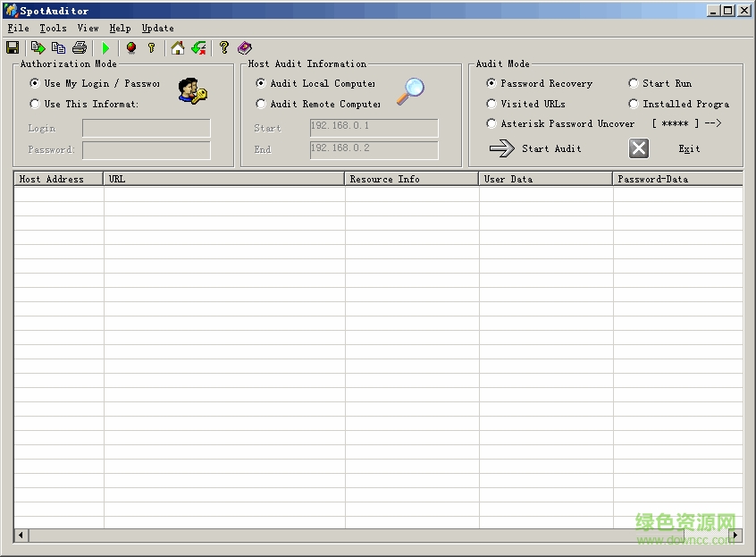This screenshot has height=557, width=756.
Task: Click the help question mark icon
Action: pyautogui.click(x=223, y=47)
